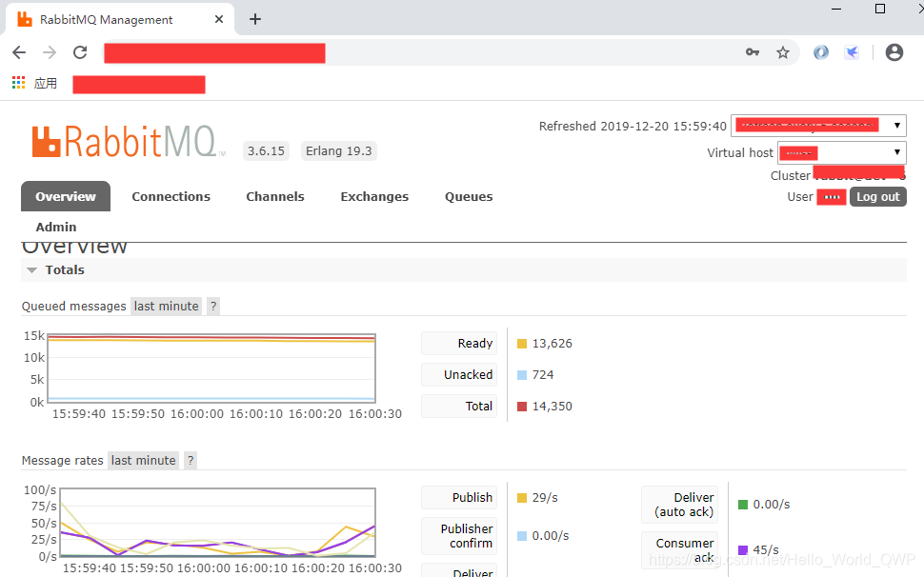Click the redacted User name link
This screenshot has height=577, width=924.
pyautogui.click(x=832, y=197)
